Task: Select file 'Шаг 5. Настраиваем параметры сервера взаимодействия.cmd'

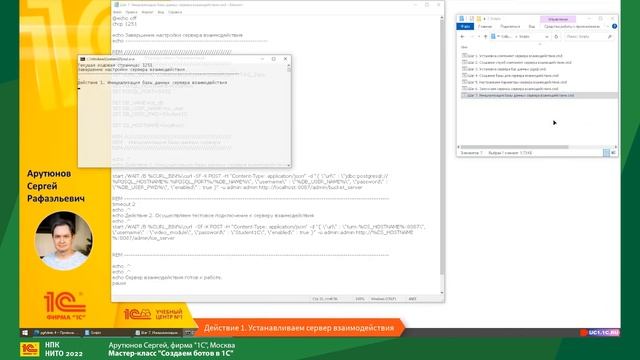Action: coord(514,82)
